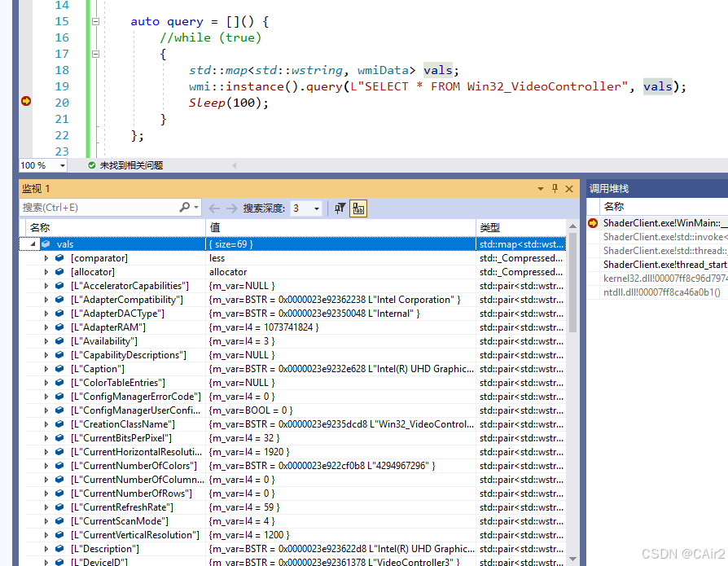The height and width of the screenshot is (566, 728).
Task: Click line number 19 in the editor gutter
Action: (x=62, y=86)
